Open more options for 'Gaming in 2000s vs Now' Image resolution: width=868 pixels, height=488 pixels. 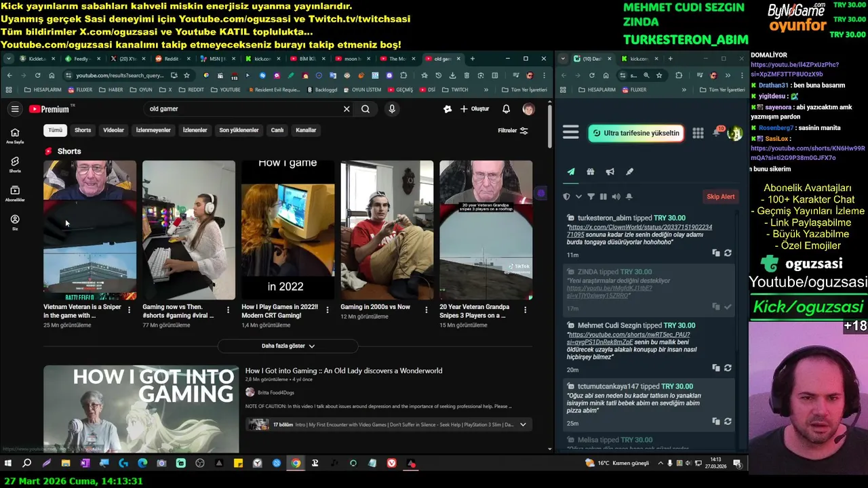tap(426, 310)
